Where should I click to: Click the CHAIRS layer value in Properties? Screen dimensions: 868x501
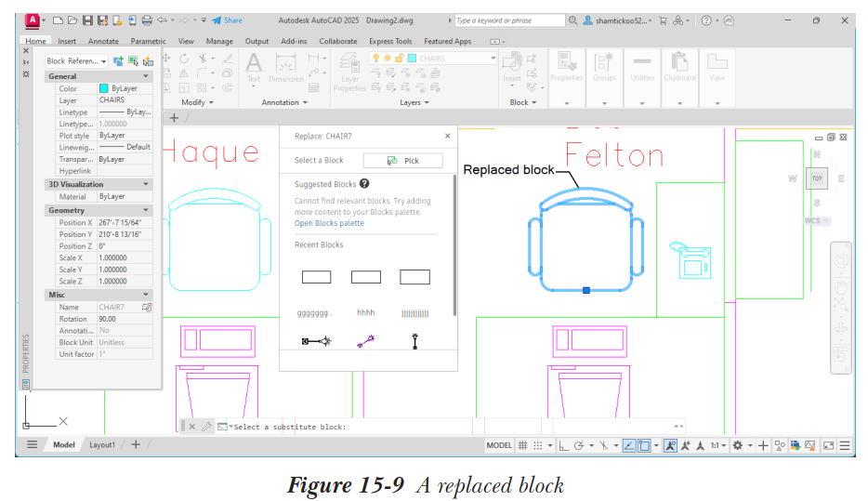pyautogui.click(x=125, y=100)
